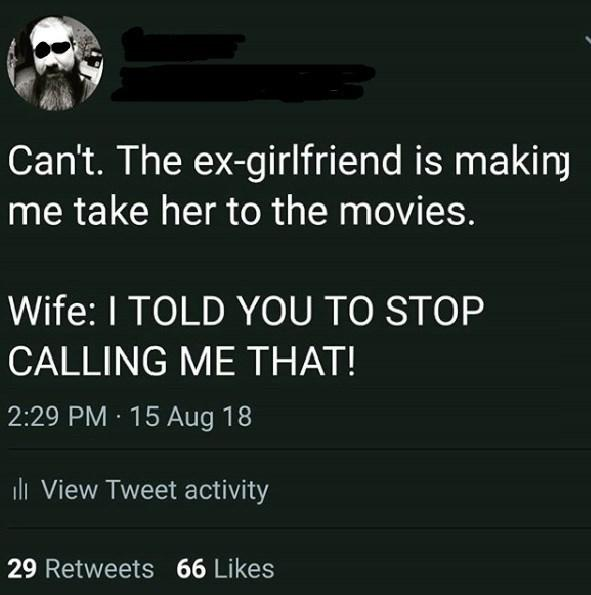
Task: Click the Wife: I TOLD YOU line
Action: pos(246,311)
